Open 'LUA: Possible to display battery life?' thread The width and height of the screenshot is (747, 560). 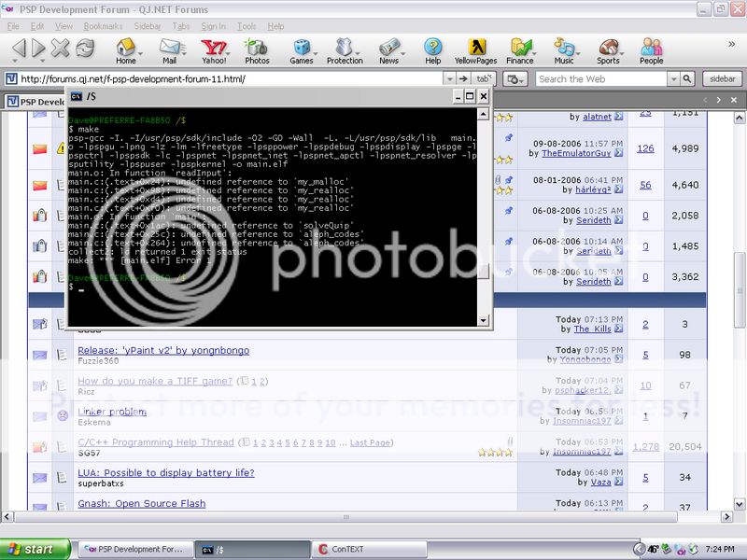point(165,472)
